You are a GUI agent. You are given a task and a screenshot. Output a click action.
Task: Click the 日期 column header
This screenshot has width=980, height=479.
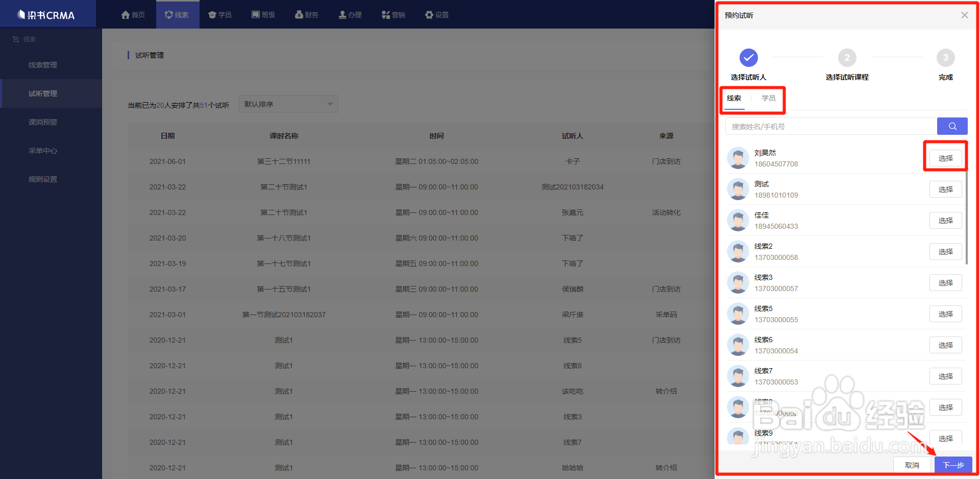(167, 136)
